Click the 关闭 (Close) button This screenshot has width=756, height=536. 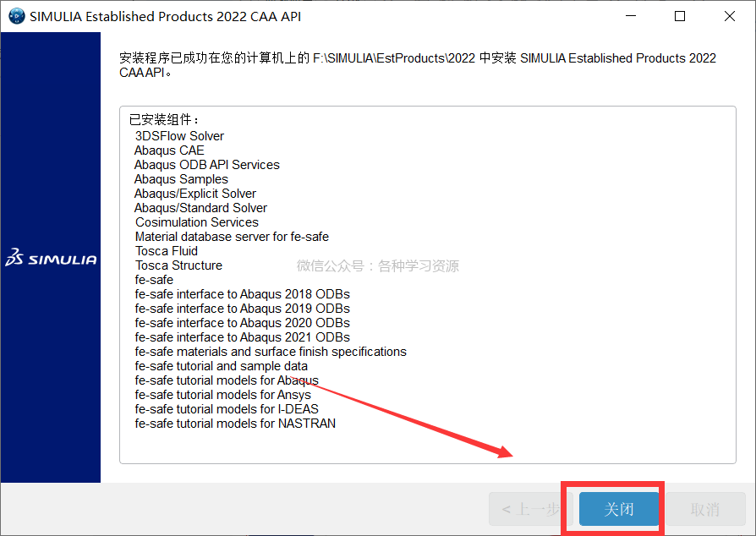(619, 509)
